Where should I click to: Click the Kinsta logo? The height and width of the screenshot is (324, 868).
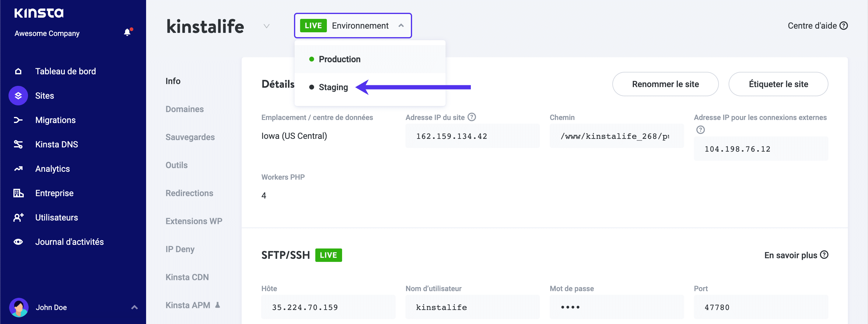pyautogui.click(x=39, y=13)
